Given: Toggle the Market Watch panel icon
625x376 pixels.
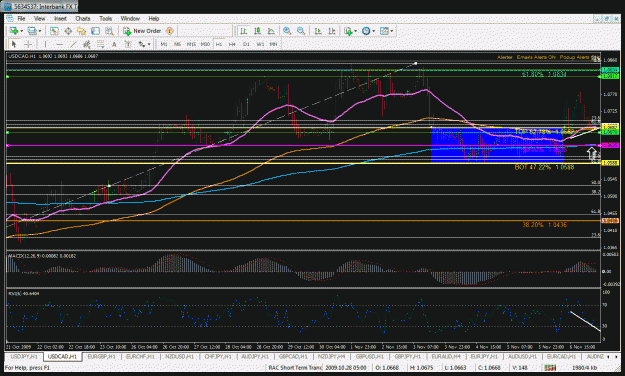Looking at the screenshot, I should click(x=54, y=31).
